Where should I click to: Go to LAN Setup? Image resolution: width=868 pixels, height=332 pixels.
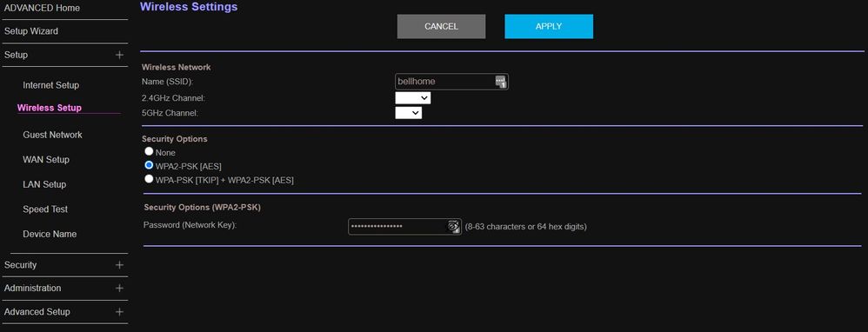(x=44, y=184)
